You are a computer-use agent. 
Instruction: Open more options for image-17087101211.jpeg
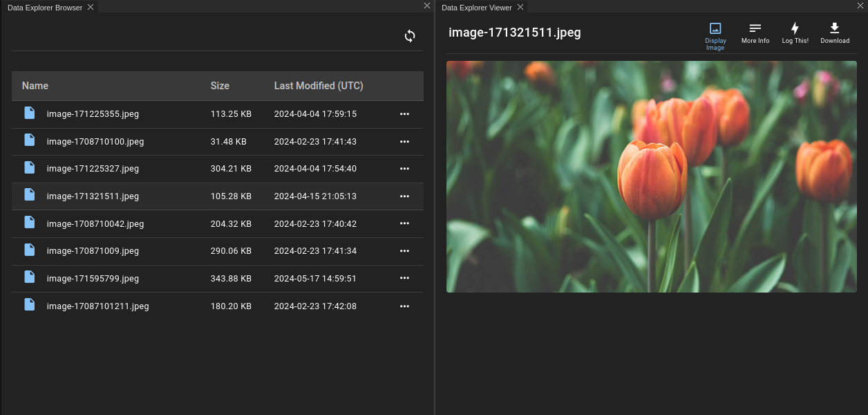click(x=404, y=306)
